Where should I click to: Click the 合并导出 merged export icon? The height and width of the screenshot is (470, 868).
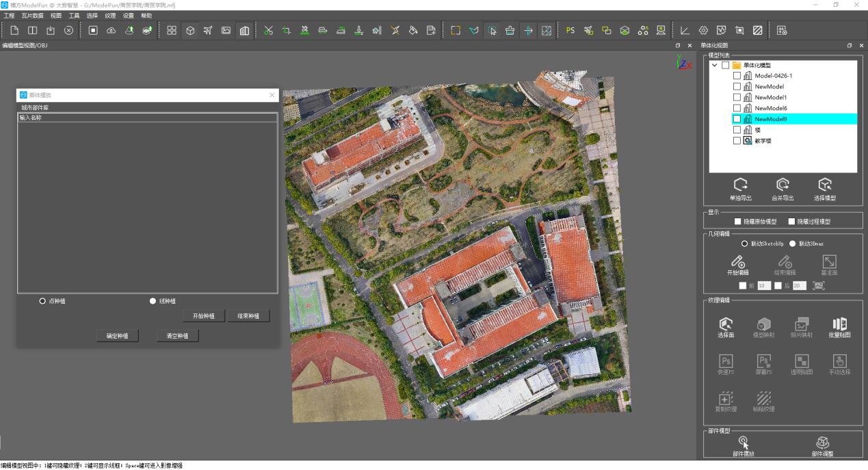[x=782, y=190]
